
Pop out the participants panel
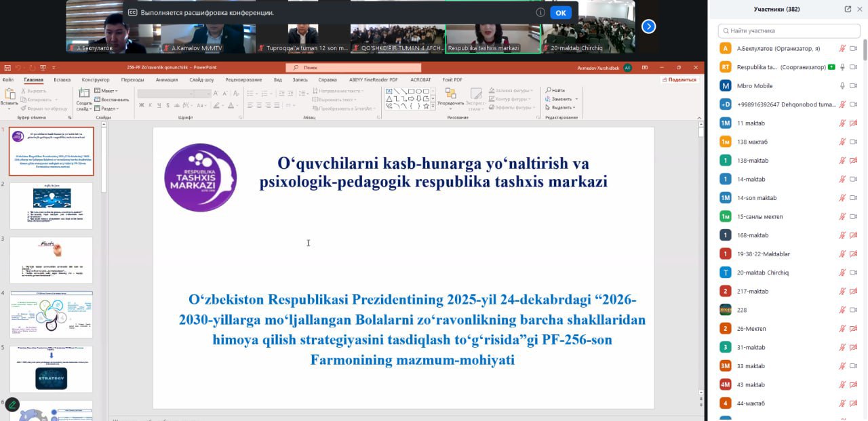click(x=848, y=9)
